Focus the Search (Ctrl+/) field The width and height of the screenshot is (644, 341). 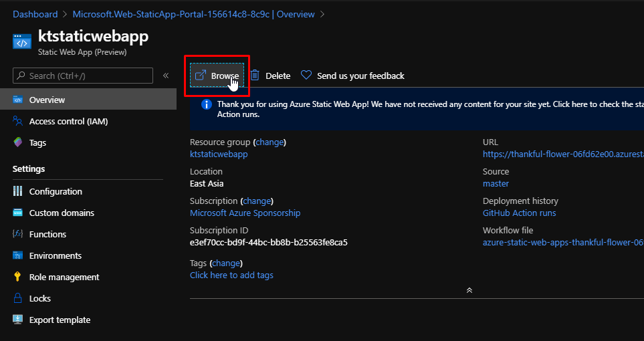pos(83,76)
